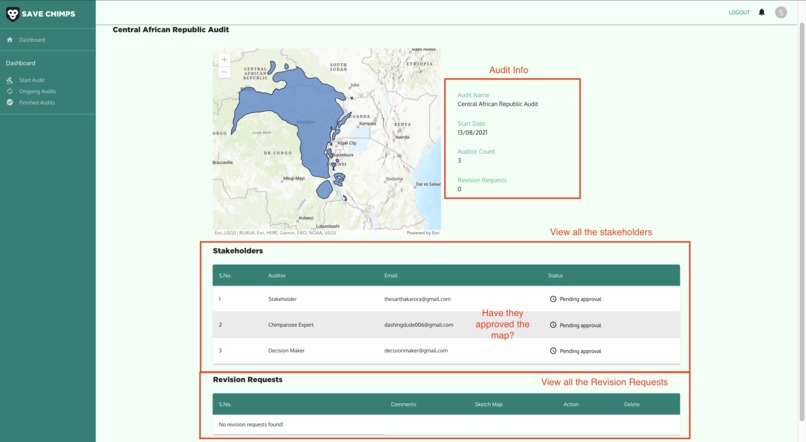Click the Sketch Map column header

click(488, 404)
